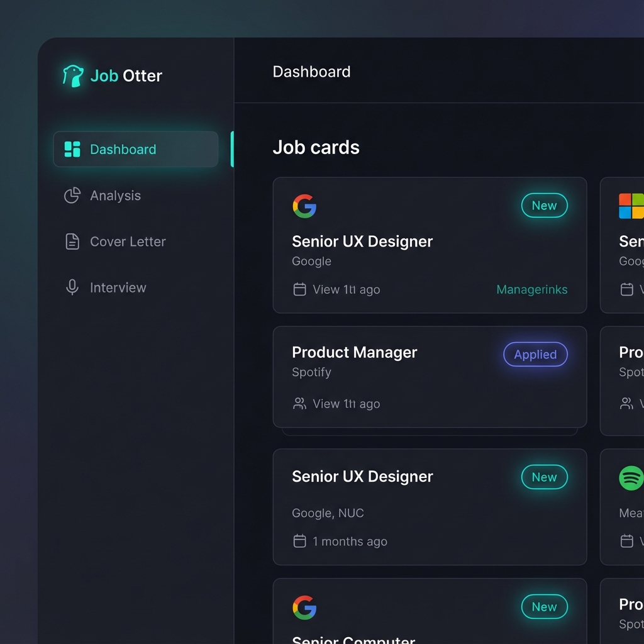Select the Interview microphone icon
The width and height of the screenshot is (644, 644).
[x=71, y=287]
